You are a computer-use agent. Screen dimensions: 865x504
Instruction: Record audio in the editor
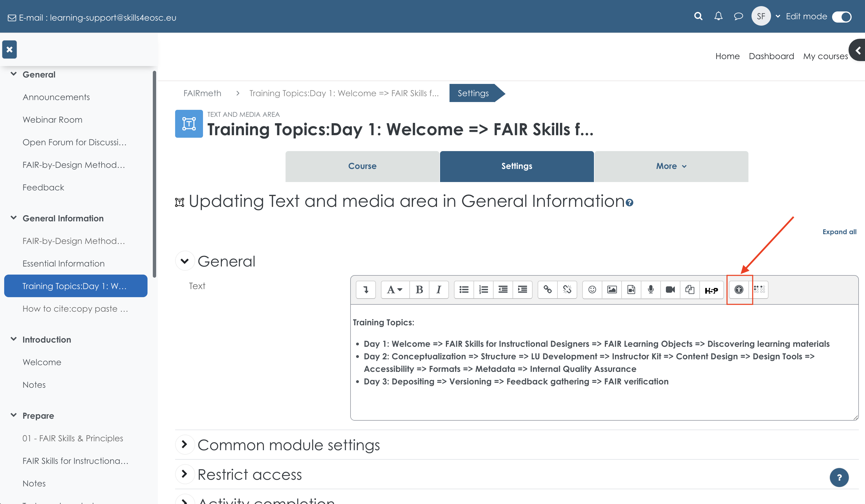pyautogui.click(x=651, y=290)
